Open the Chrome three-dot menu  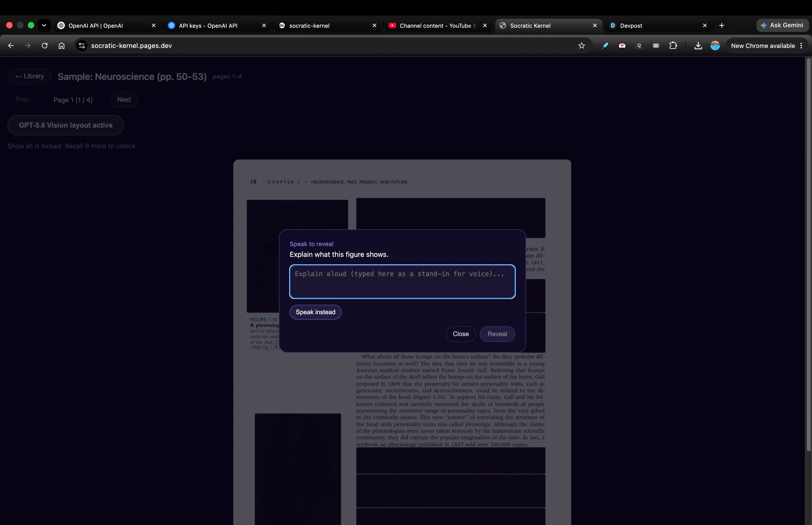point(801,46)
